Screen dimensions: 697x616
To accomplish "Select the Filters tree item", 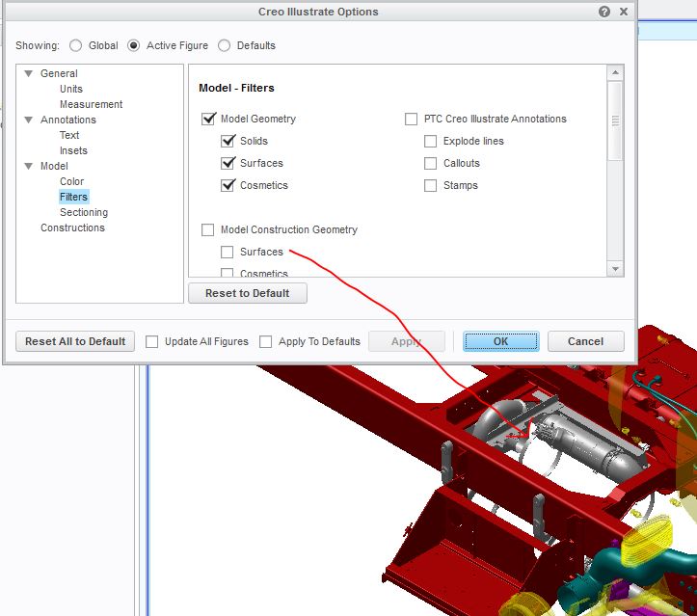I will tap(74, 197).
